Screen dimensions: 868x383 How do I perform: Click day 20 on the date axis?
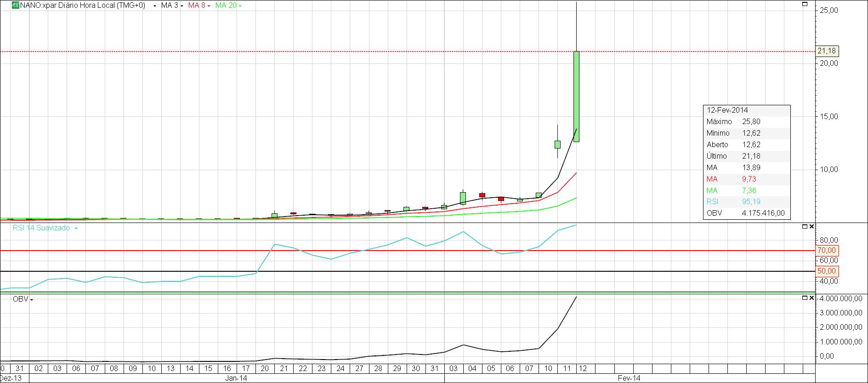pyautogui.click(x=265, y=369)
